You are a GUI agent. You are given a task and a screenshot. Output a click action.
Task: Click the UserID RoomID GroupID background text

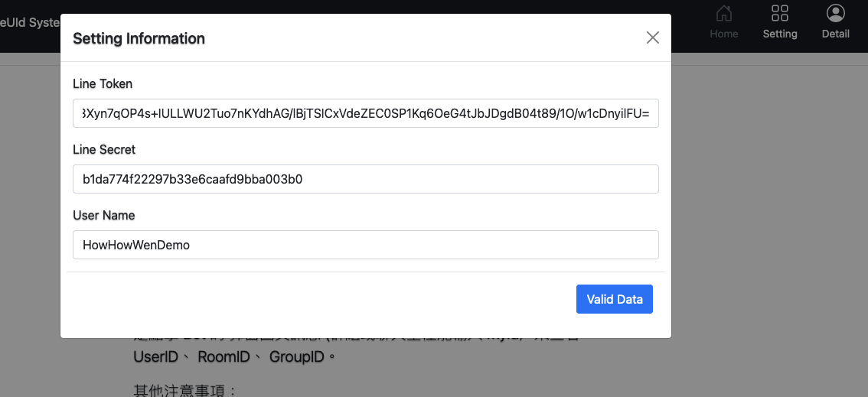point(235,356)
